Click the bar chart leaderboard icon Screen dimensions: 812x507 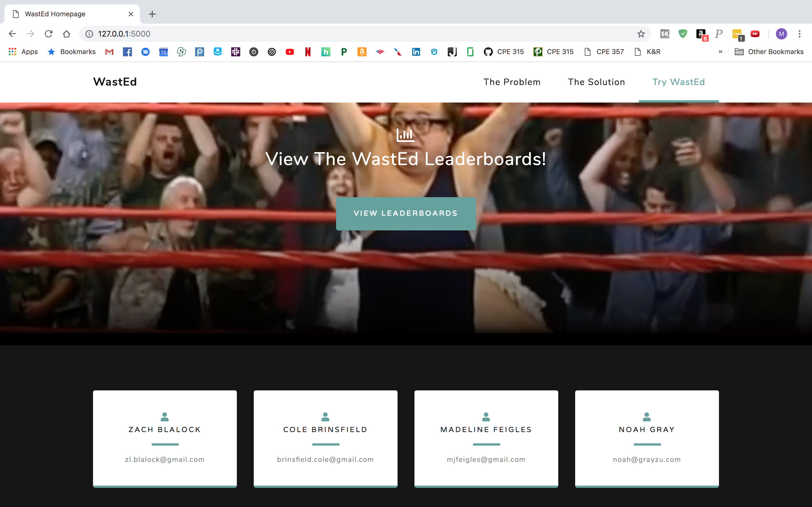coord(405,135)
